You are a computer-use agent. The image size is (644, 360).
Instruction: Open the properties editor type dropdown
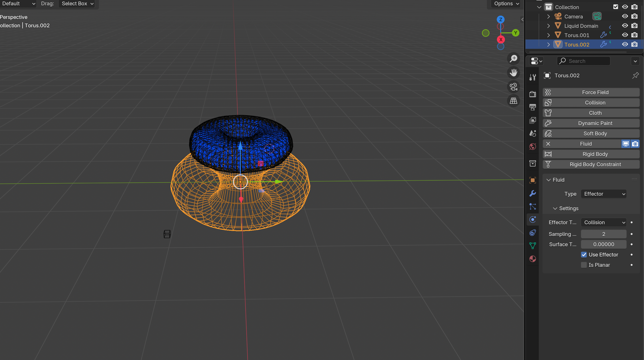click(x=536, y=61)
